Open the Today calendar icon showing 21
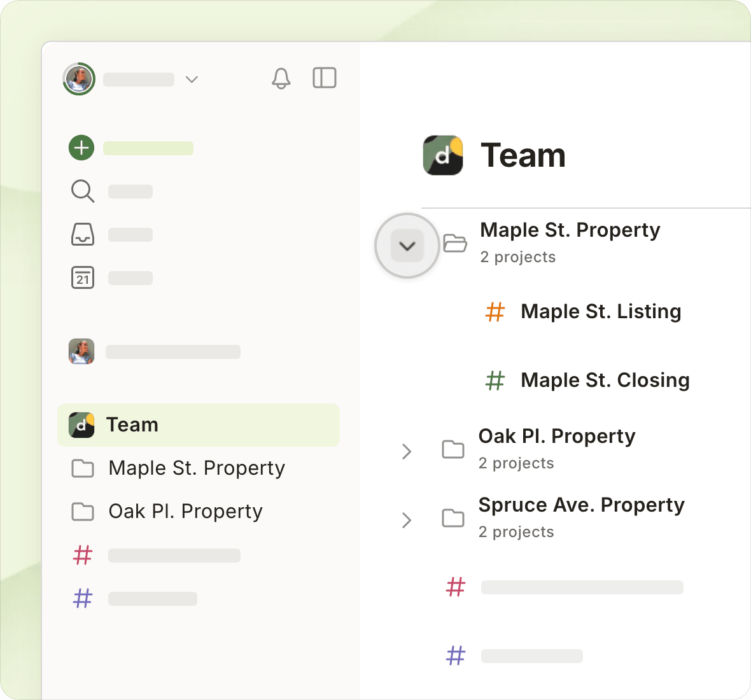This screenshot has width=751, height=700. pyautogui.click(x=82, y=277)
